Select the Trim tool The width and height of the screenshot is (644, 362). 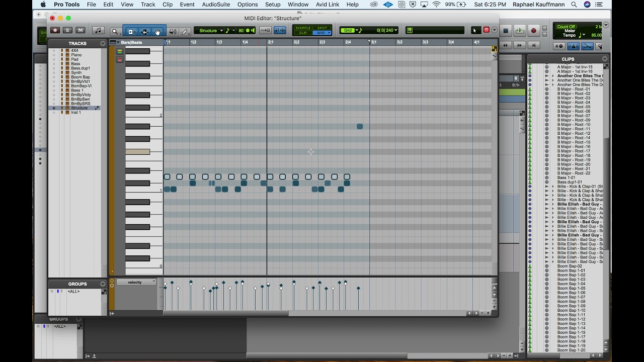point(131,31)
